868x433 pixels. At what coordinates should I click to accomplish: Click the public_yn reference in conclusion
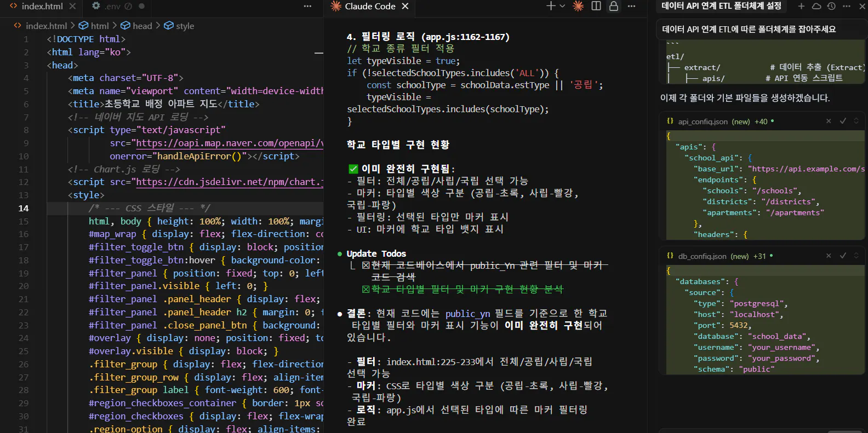(x=467, y=313)
